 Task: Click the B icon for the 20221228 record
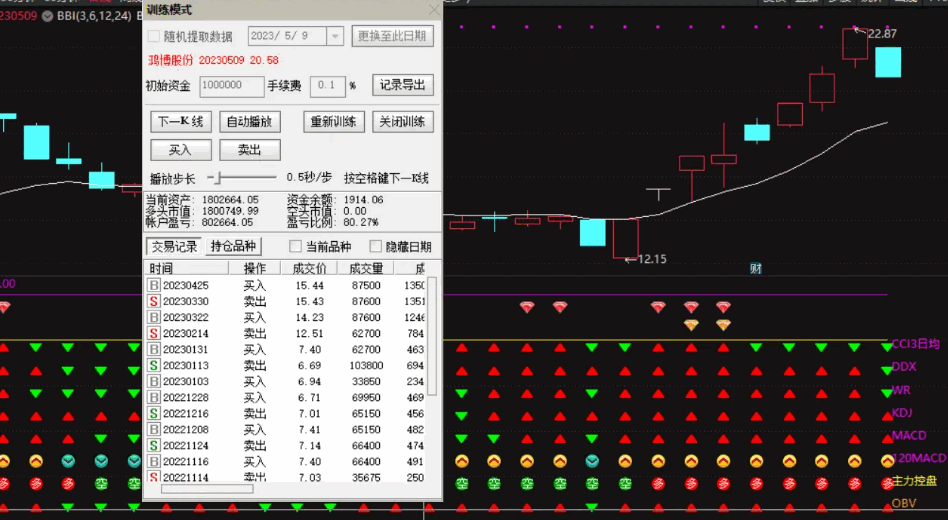pos(154,397)
